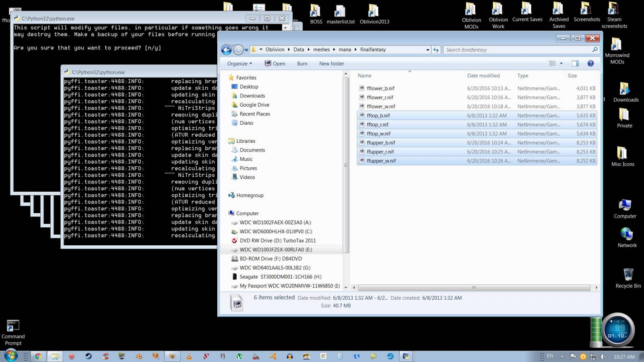644x362 pixels.
Task: Click the New folder button
Action: click(x=331, y=63)
